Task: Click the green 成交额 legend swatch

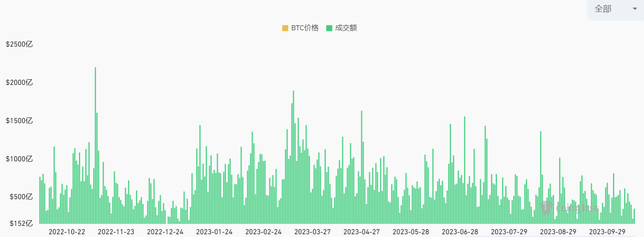Action: pyautogui.click(x=329, y=28)
